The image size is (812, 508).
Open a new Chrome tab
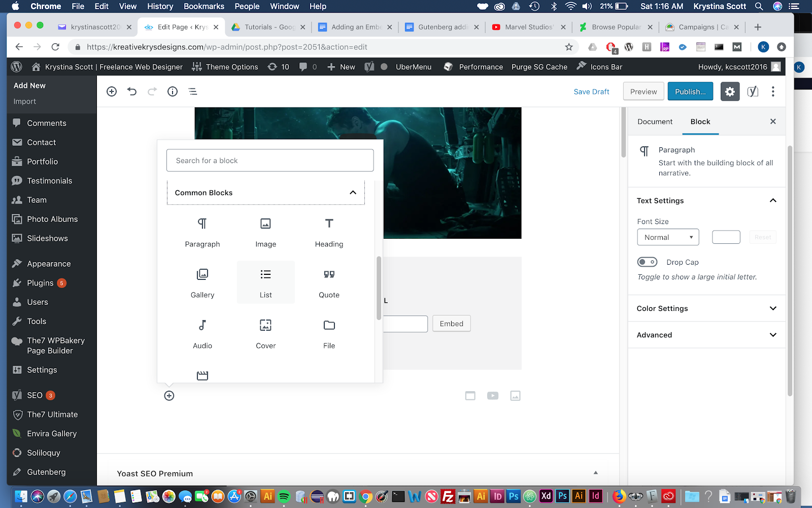coord(758,27)
